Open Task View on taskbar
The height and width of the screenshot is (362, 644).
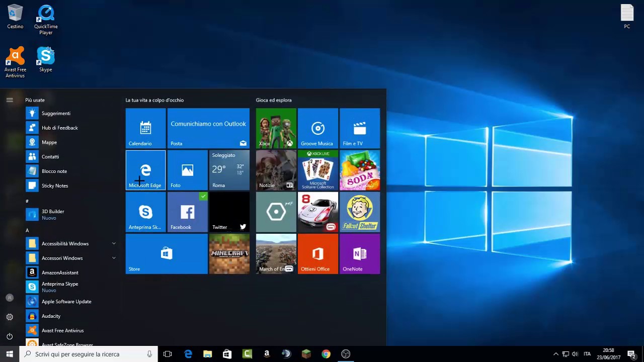click(x=168, y=354)
